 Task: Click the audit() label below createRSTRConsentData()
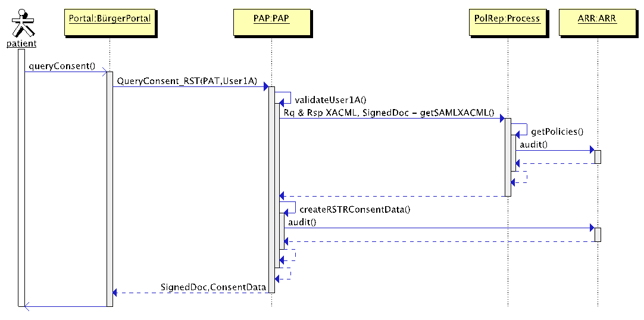tap(302, 222)
